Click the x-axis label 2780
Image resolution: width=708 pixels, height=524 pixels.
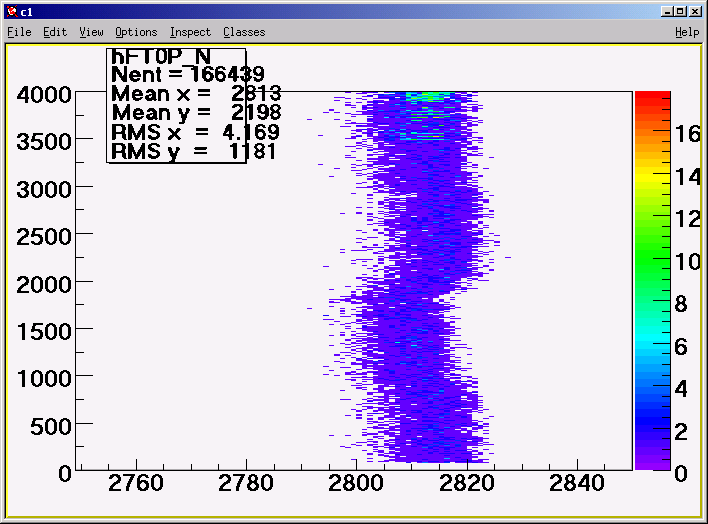[246, 483]
